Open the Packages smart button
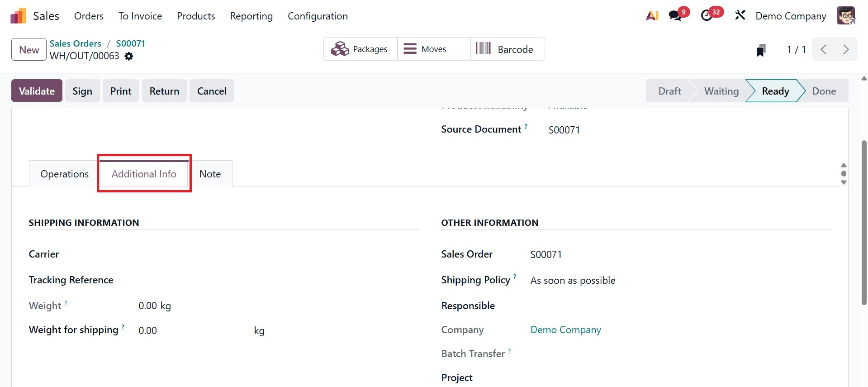Image resolution: width=868 pixels, height=387 pixels. (360, 49)
